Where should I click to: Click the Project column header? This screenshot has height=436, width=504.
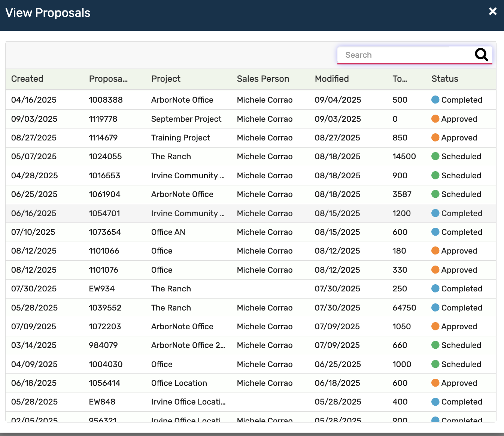(x=166, y=79)
